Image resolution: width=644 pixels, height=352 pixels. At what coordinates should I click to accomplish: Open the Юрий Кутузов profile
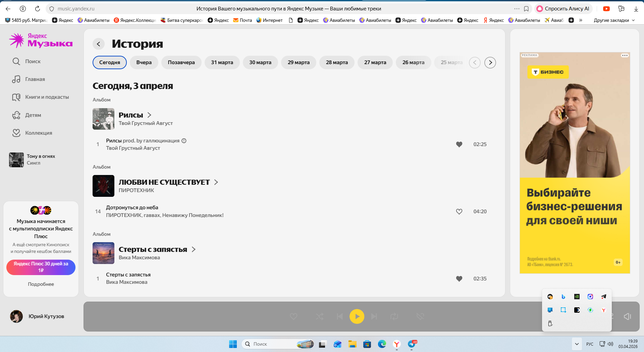37,316
